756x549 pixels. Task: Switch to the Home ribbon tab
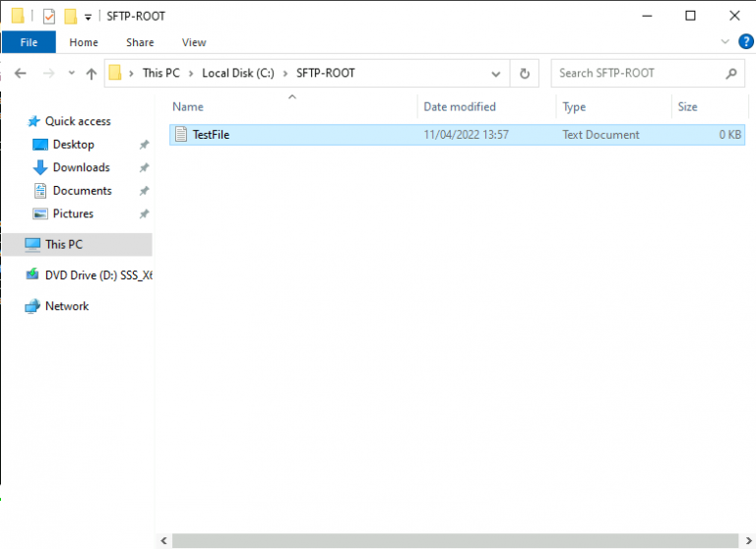click(84, 42)
